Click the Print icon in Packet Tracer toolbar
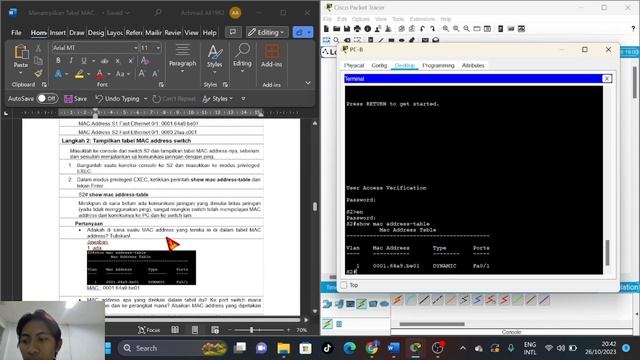The width and height of the screenshot is (640, 360). pyautogui.click(x=357, y=29)
